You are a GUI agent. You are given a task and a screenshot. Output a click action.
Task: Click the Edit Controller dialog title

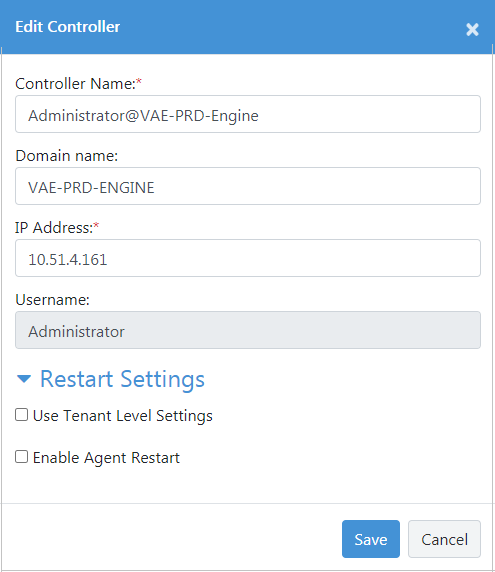pos(67,27)
